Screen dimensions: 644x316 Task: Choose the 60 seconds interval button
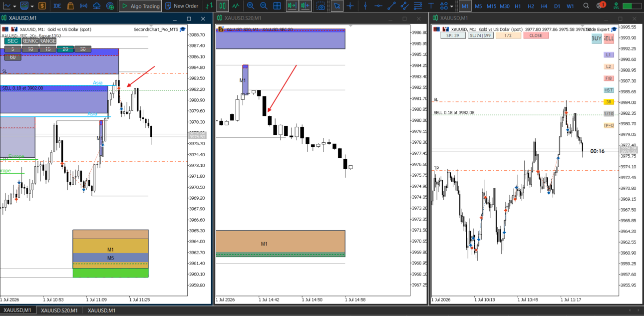12,57
